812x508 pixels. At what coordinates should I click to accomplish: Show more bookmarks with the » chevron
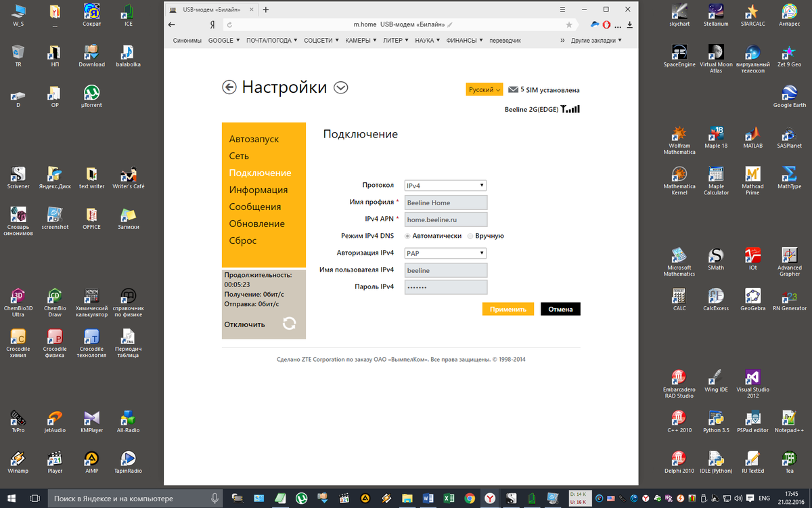coord(562,40)
